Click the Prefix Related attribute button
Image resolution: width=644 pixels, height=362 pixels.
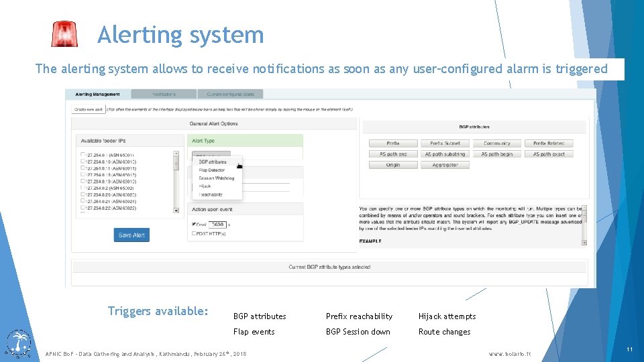549,143
